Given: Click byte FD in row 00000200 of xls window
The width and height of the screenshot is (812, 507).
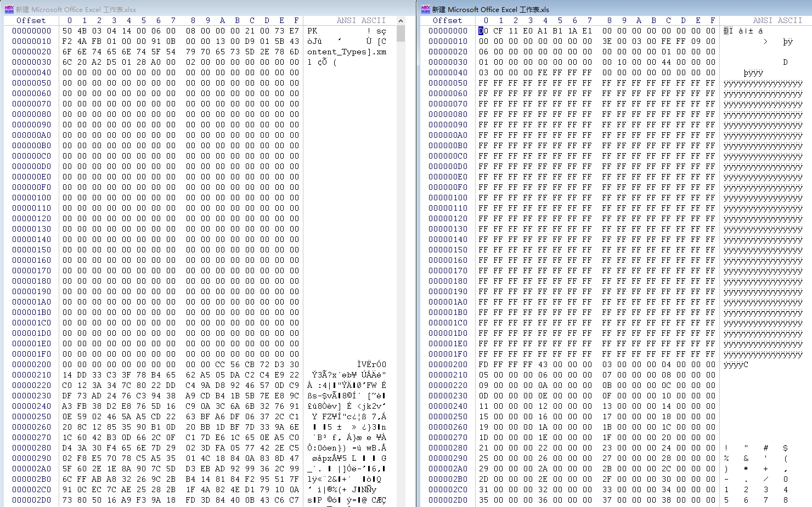Looking at the screenshot, I should pyautogui.click(x=483, y=364).
